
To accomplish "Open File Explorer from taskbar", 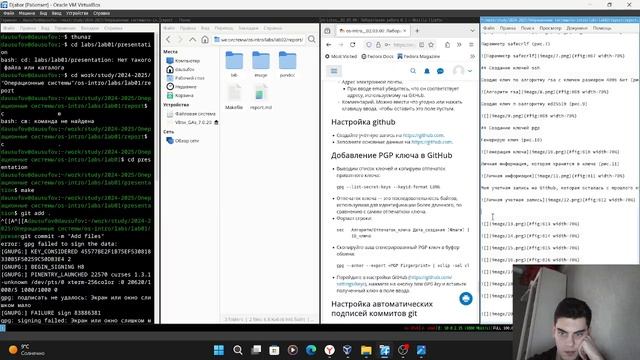I will (366, 350).
